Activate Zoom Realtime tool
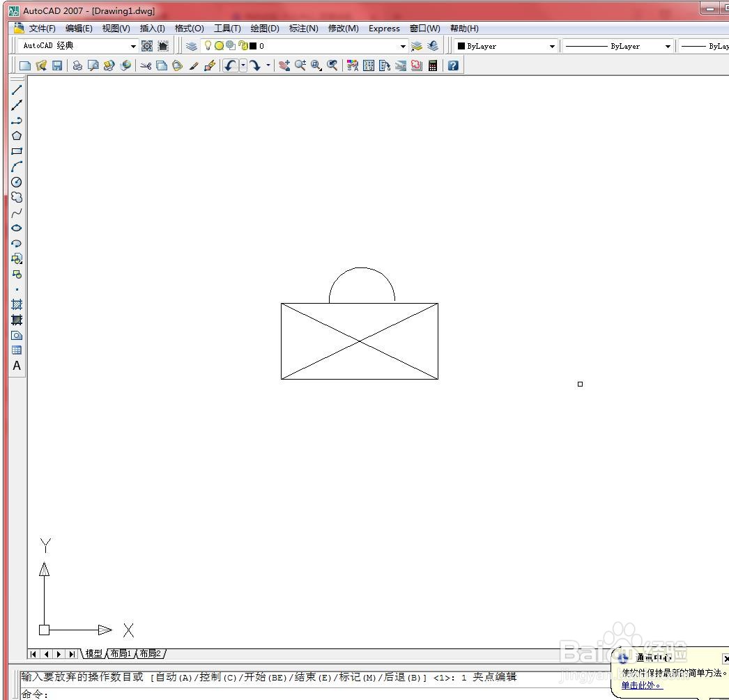Viewport: 729px width, 700px height. coord(300,66)
